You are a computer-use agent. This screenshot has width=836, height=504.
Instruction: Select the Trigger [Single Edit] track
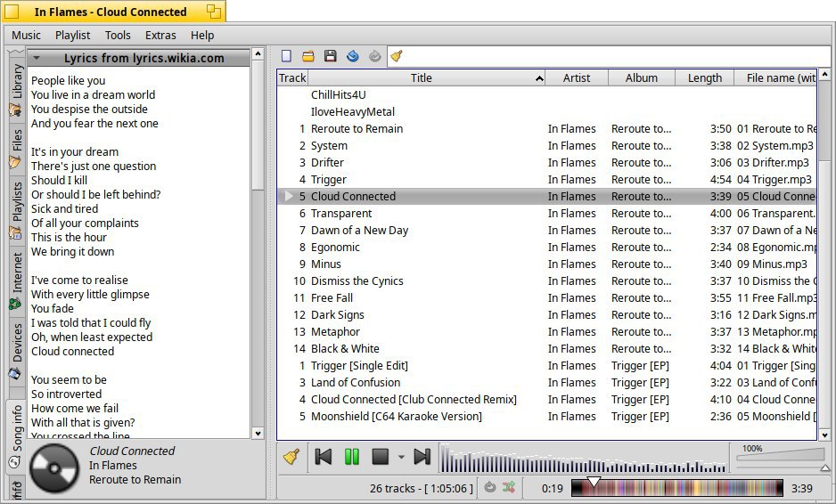pyautogui.click(x=546, y=366)
